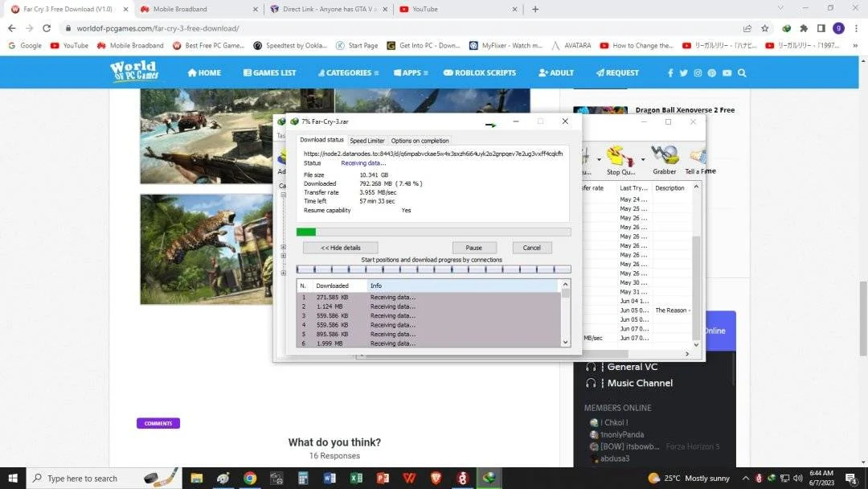The image size is (868, 489).
Task: Open the site's Pinterest icon
Action: [712, 72]
